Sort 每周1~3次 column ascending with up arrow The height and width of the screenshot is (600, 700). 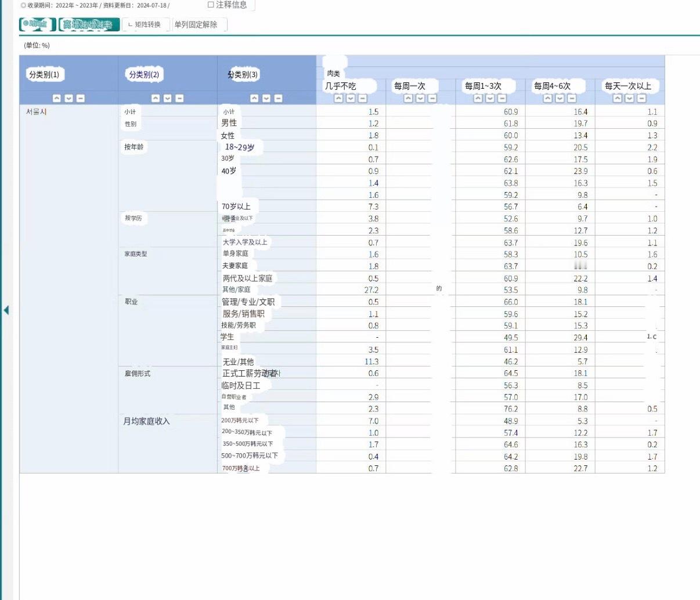pyautogui.click(x=478, y=98)
